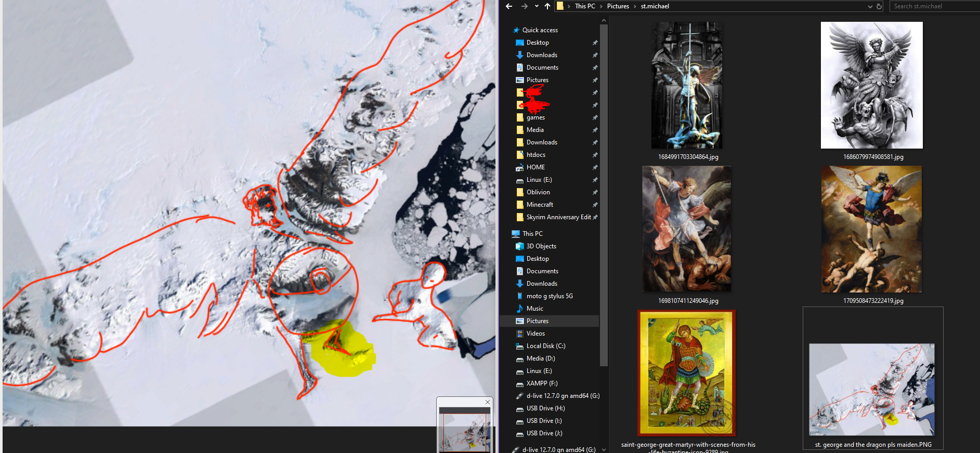Go up one folder level with Up arrow
This screenshot has width=980, height=453.
(x=547, y=6)
